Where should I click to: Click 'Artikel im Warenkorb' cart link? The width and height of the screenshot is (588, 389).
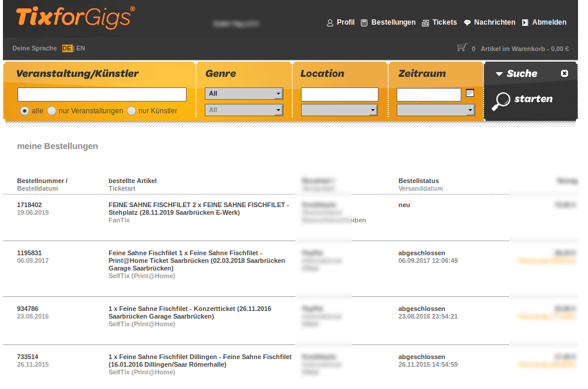(x=524, y=49)
